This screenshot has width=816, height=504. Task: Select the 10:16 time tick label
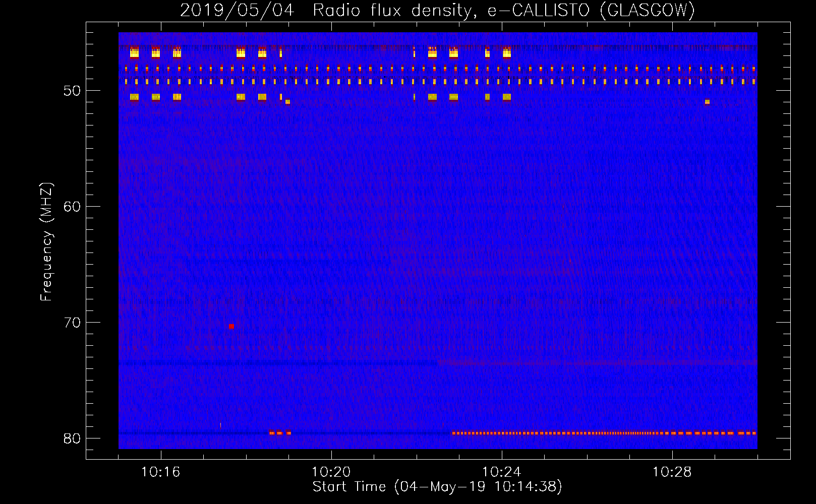tap(160, 472)
